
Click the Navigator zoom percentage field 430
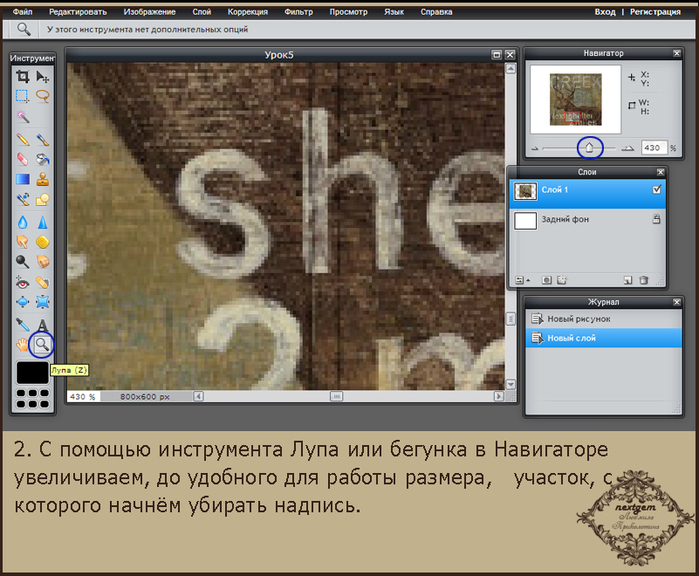(x=654, y=148)
